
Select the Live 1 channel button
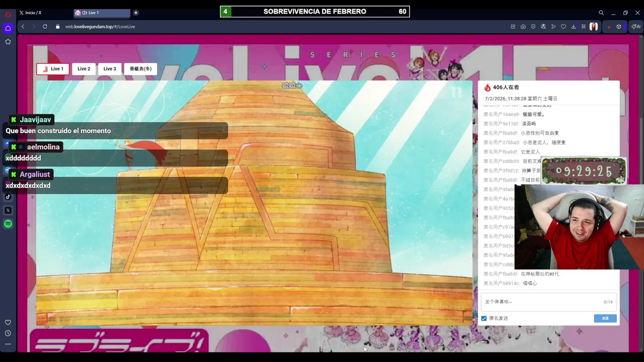(x=53, y=69)
